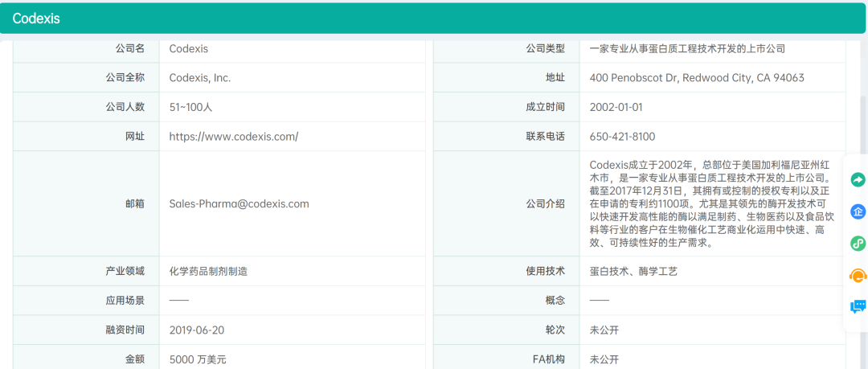Screen dimensions: 868x369
Task: Open the https://www.codexis.com/ website link
Action: pos(233,137)
